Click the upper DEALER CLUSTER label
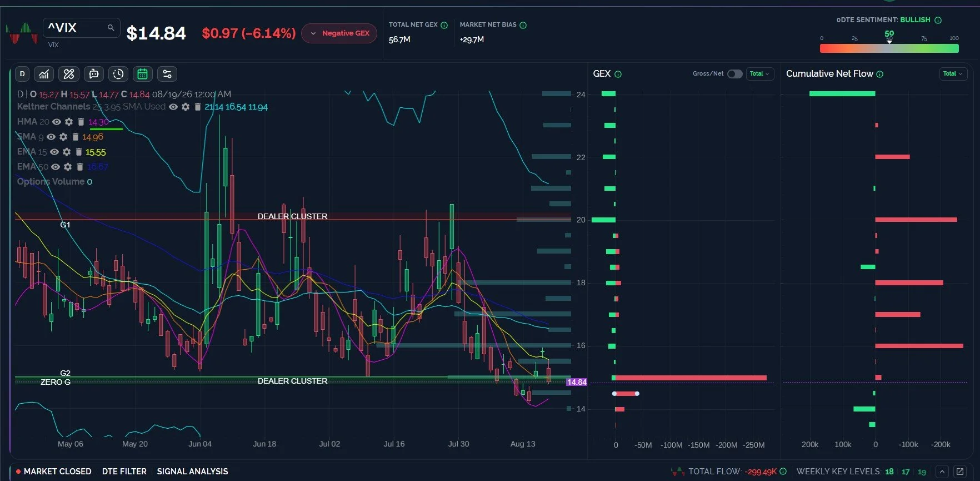The height and width of the screenshot is (481, 980). 292,216
